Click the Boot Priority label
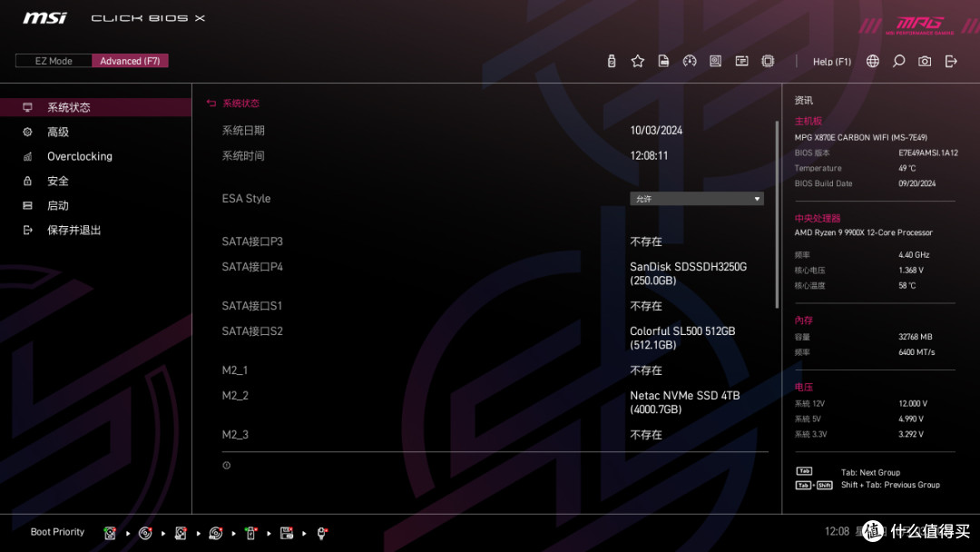The image size is (980, 552). [x=57, y=532]
